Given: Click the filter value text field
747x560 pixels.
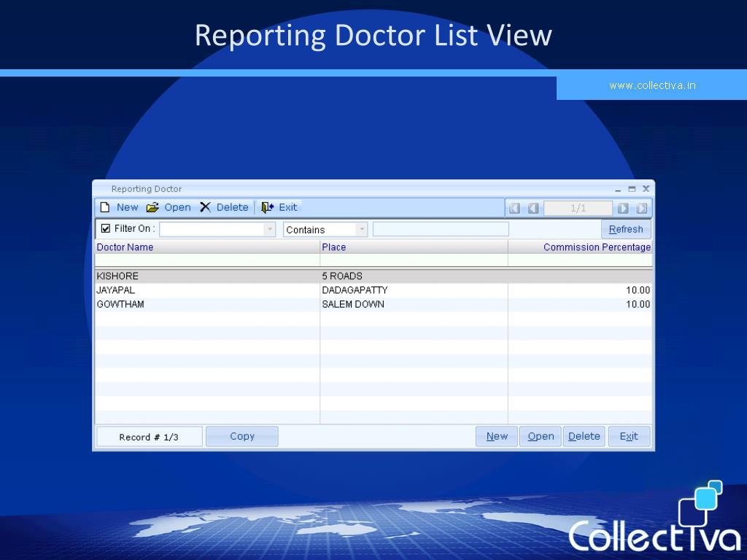Looking at the screenshot, I should [x=441, y=229].
